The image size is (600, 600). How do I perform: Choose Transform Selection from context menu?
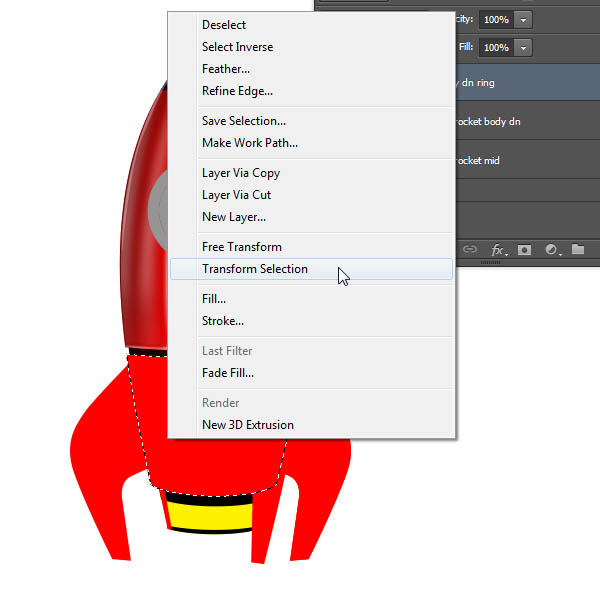click(255, 269)
